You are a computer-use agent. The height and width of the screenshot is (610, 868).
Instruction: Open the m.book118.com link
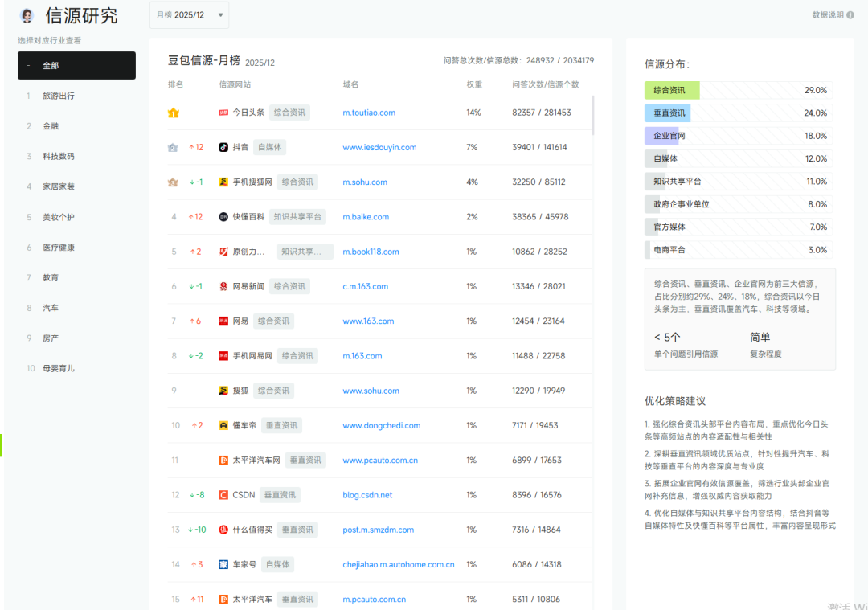pyautogui.click(x=371, y=252)
